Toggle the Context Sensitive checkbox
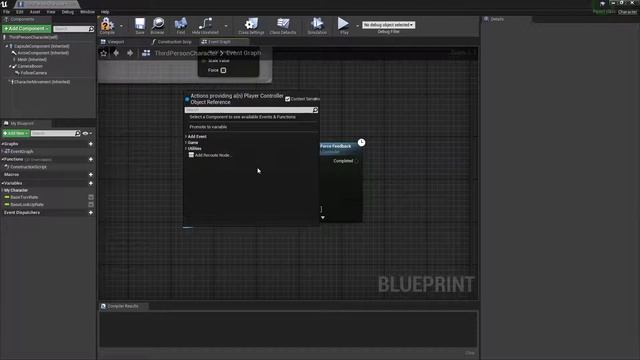 287,99
